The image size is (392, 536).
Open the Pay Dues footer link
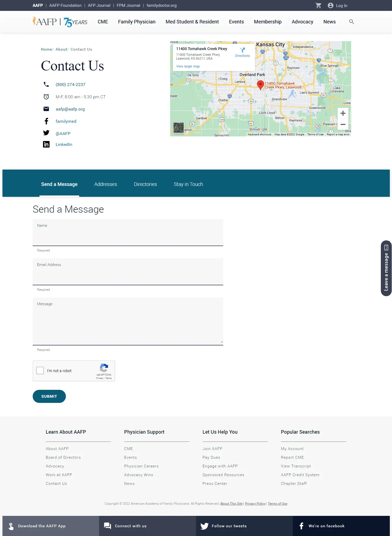[211, 457]
